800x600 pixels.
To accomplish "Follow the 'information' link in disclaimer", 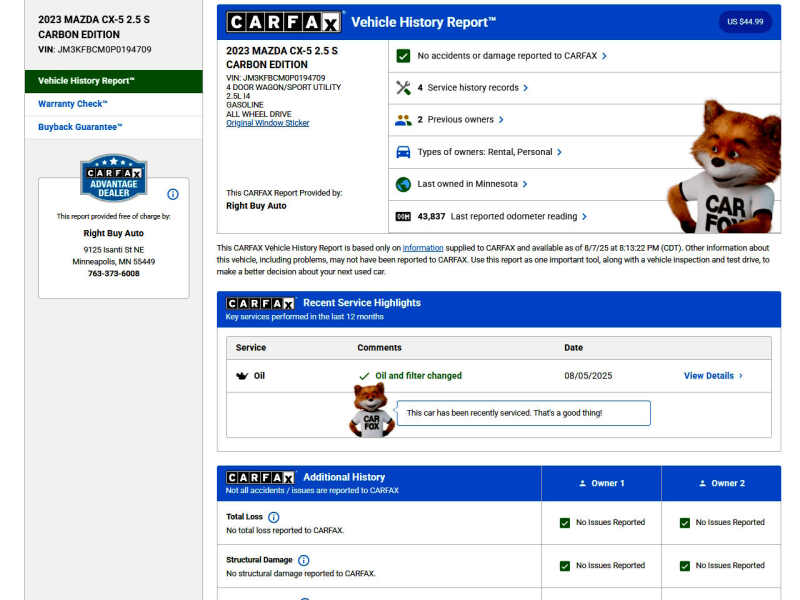I will [x=423, y=248].
